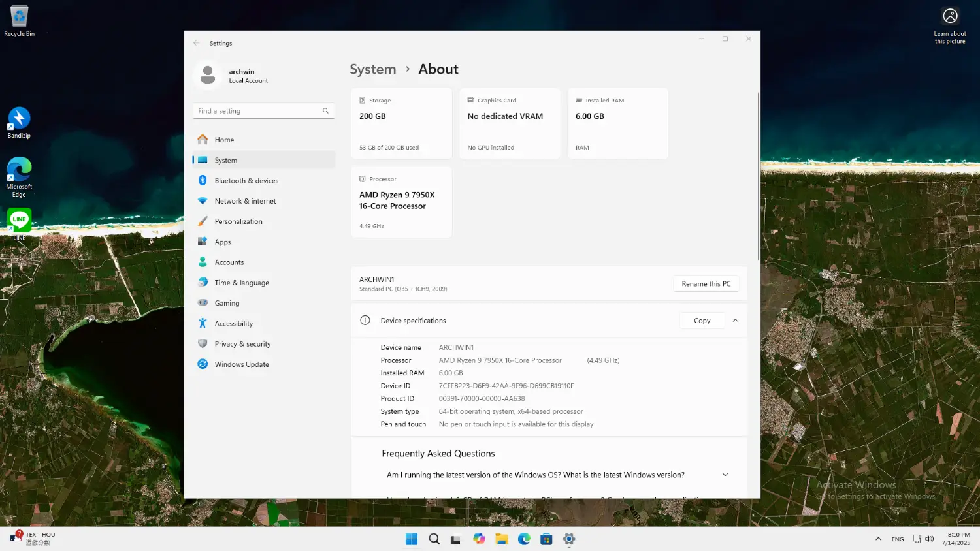Click the ARCHWIN1 device name value

[456, 347]
